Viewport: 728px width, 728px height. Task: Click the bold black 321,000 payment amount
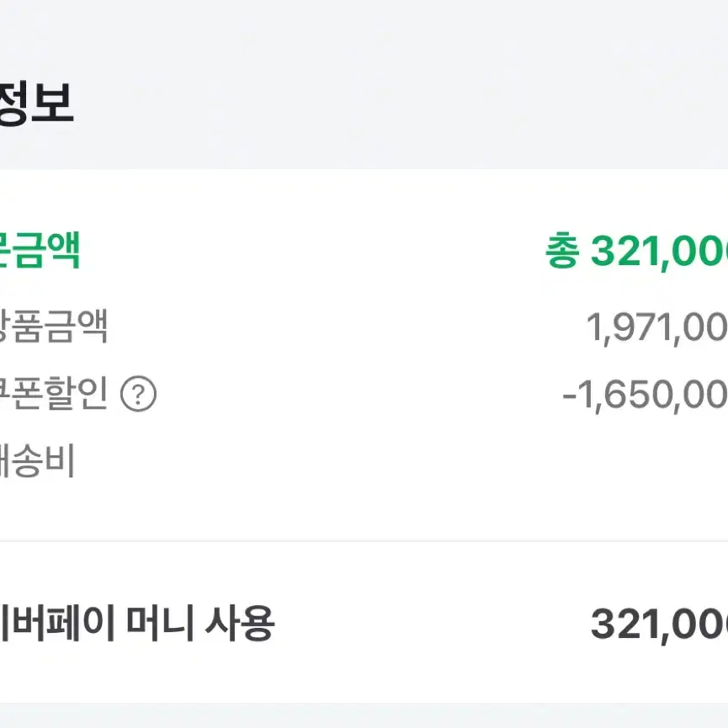pos(659,625)
